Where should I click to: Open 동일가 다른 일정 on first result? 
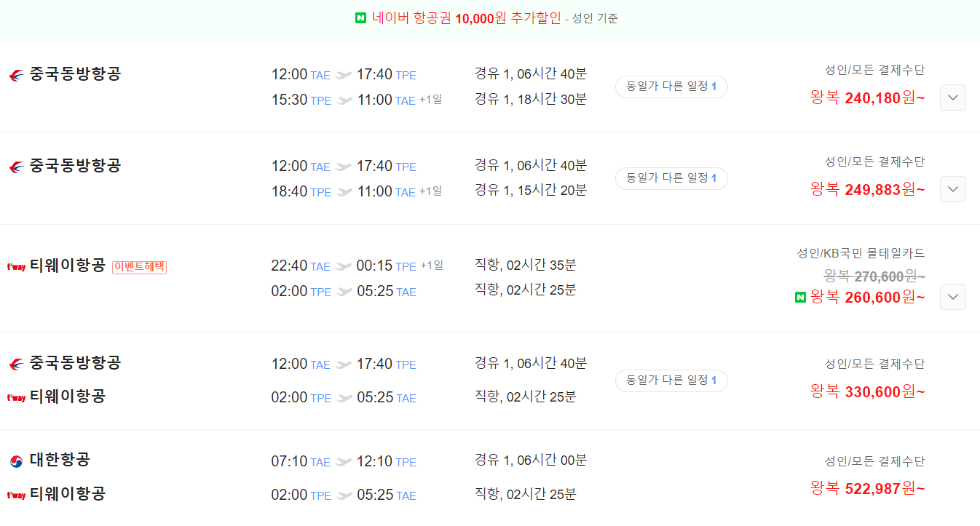point(671,87)
